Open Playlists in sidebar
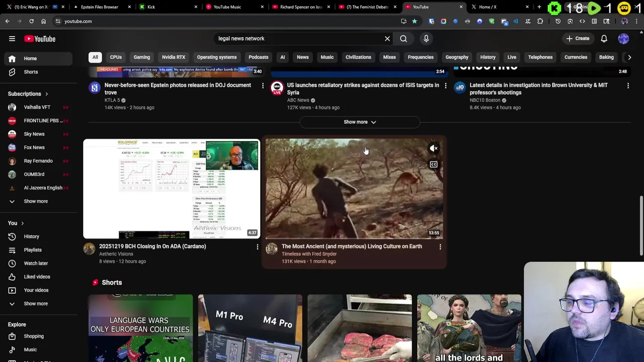This screenshot has height=362, width=644. (x=39, y=250)
